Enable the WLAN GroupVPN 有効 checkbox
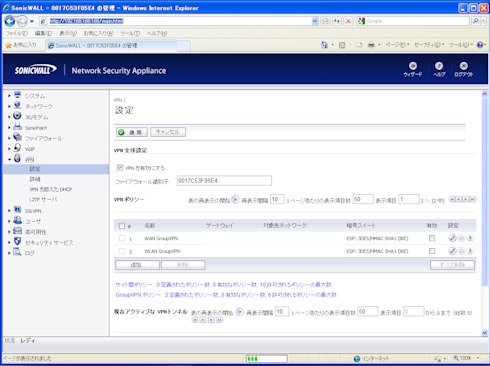The height and width of the screenshot is (366, 490). 432,251
